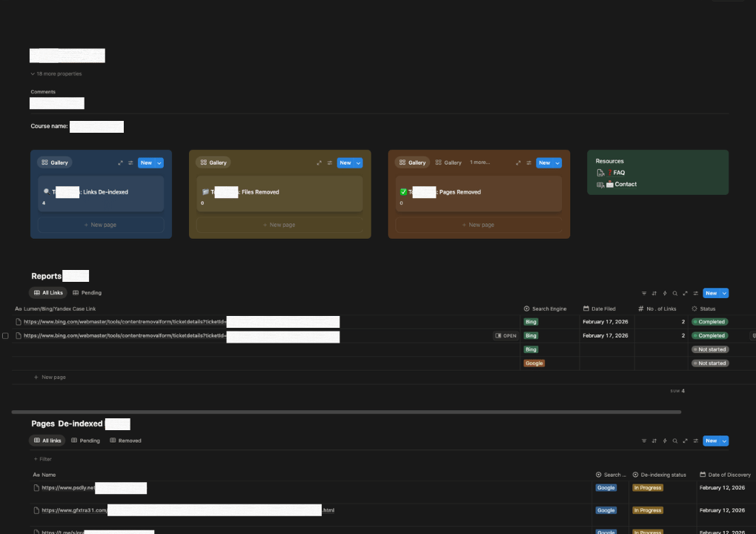This screenshot has height=534, width=756.
Task: Open automations lightning icon in Reports toolbar
Action: pos(665,293)
